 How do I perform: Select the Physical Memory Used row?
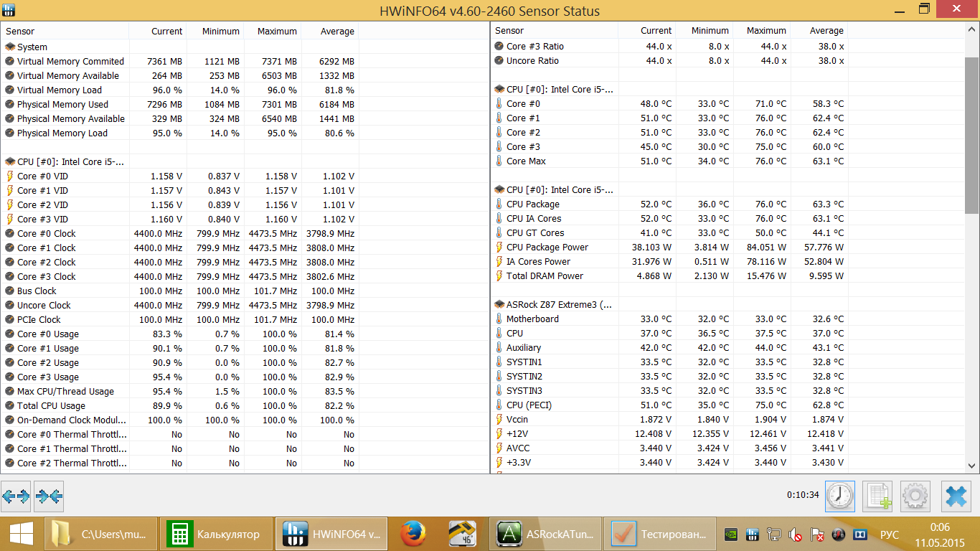180,104
